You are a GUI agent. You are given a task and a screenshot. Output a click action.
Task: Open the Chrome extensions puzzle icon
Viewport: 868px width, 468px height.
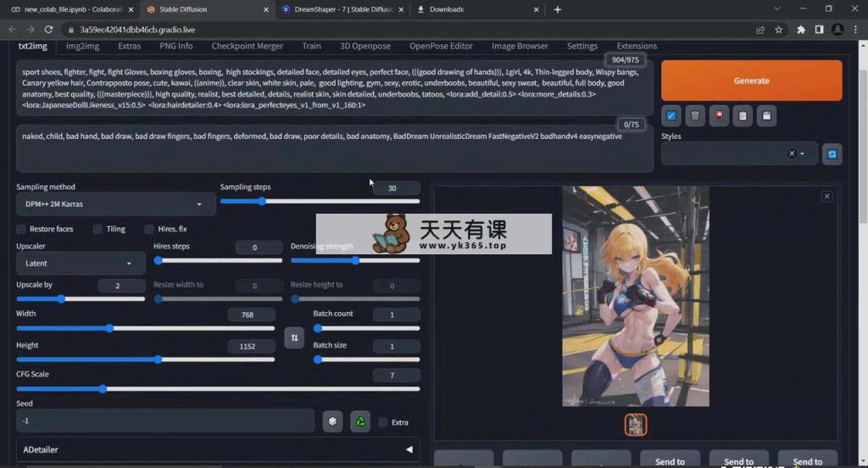[801, 30]
